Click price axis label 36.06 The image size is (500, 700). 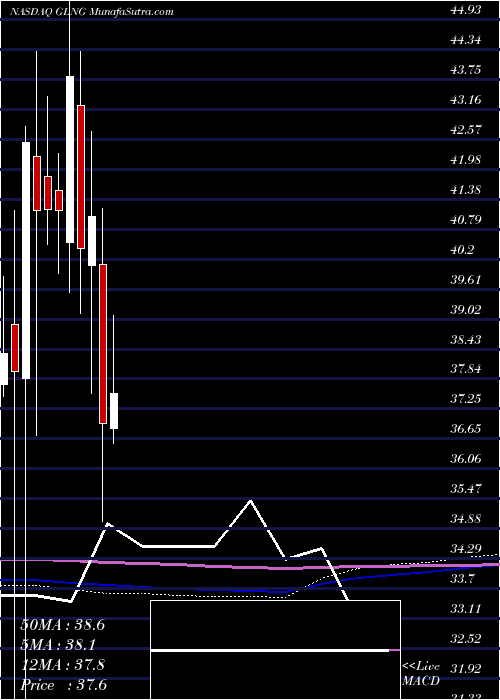click(465, 459)
